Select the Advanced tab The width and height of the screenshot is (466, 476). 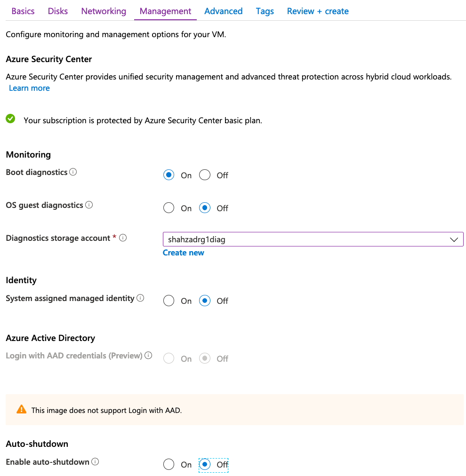coord(223,11)
